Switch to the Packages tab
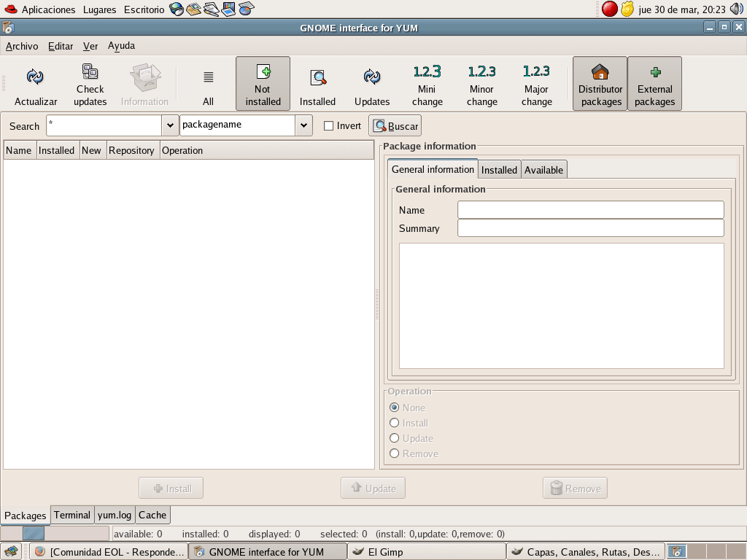The width and height of the screenshot is (747, 560). point(26,516)
